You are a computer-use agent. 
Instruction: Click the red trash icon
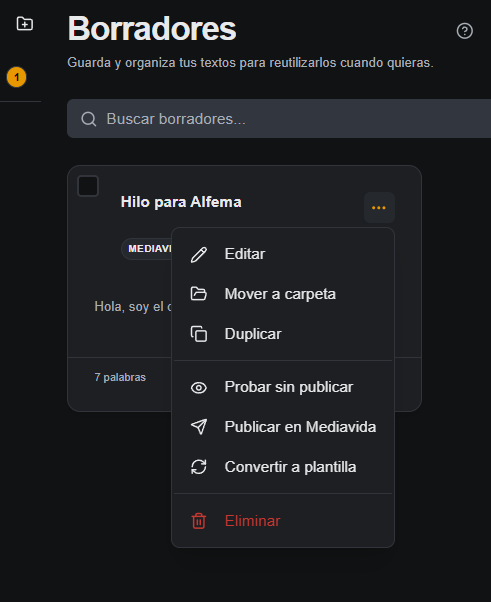(x=199, y=521)
